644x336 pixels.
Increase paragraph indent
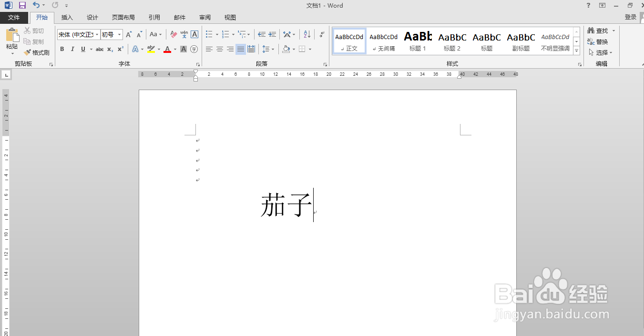tap(272, 34)
